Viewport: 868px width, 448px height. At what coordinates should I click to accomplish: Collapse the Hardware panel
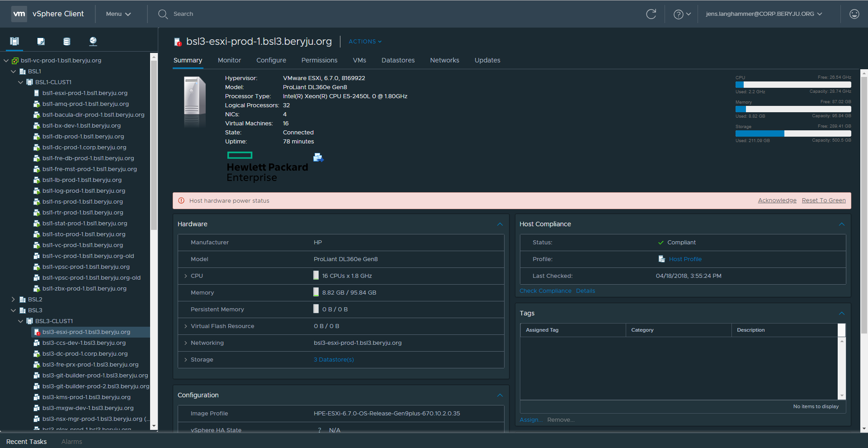(x=500, y=224)
